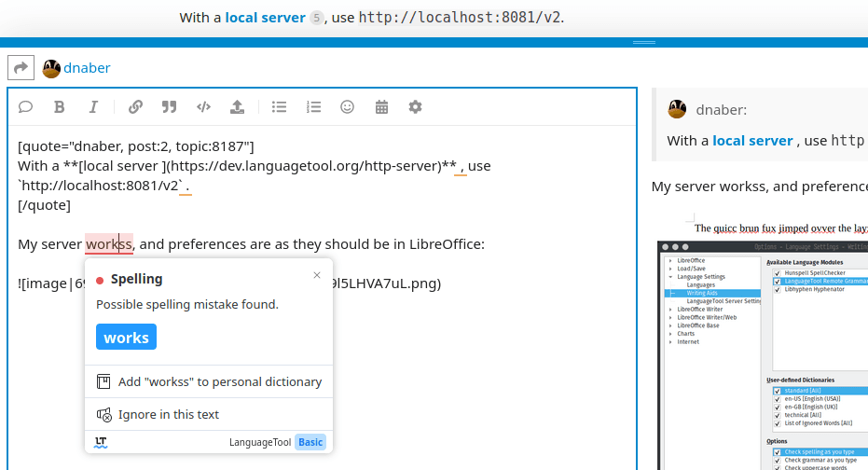Click the reply-to arrow button beside dnaber
Screen dimensions: 868x470
(21, 68)
